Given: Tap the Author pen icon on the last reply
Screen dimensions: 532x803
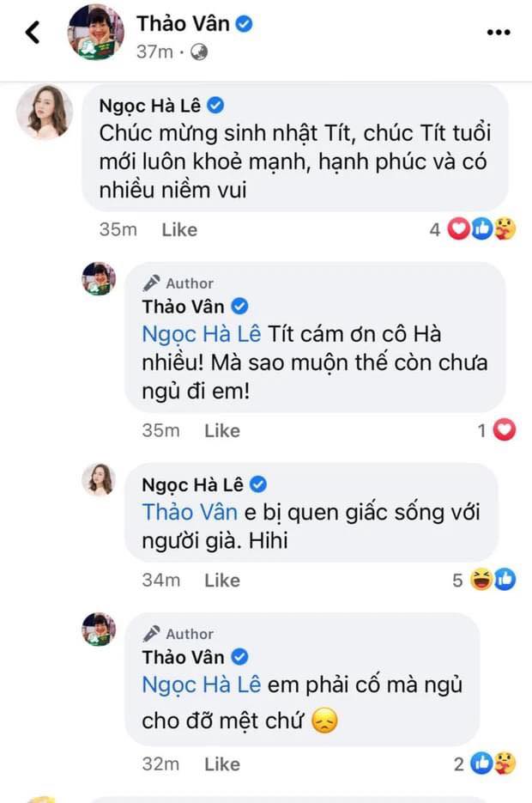Looking at the screenshot, I should click(x=152, y=634).
